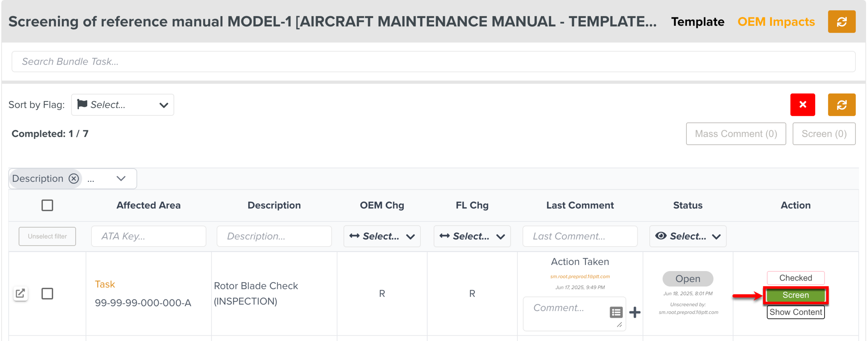Screen dimensions: 868x341
Task: Expand the FL Chg filter dropdown
Action: [x=472, y=236]
